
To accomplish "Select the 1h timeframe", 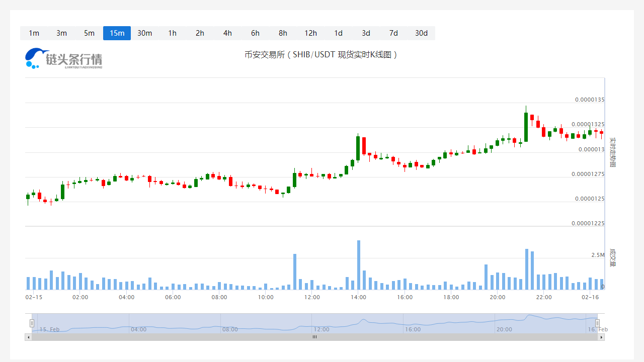I will [x=172, y=33].
